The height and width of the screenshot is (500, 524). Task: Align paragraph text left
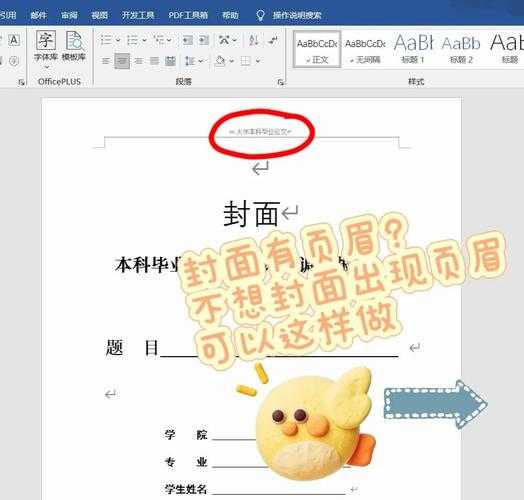pyautogui.click(x=106, y=61)
